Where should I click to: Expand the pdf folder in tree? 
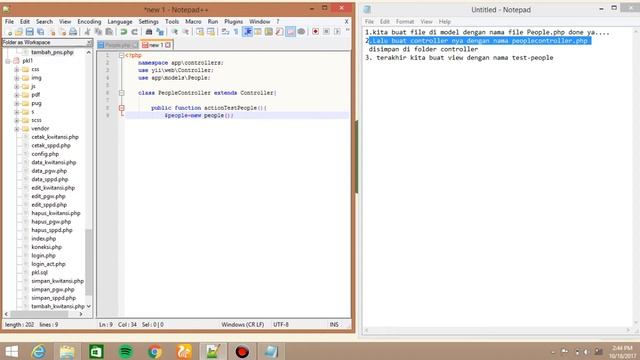[x=17, y=95]
